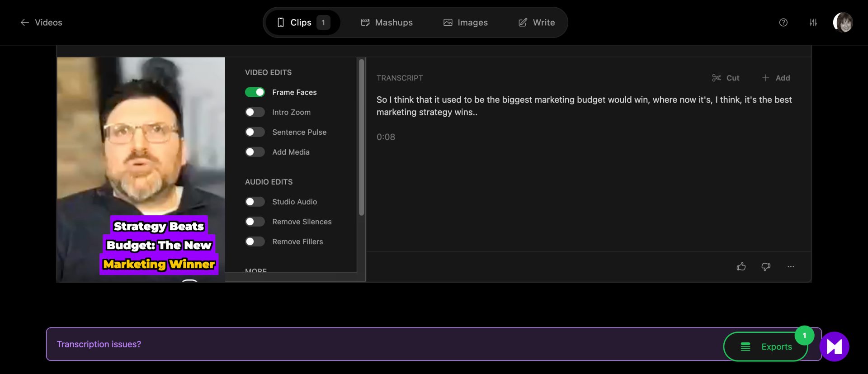Click the transcript text paragraph
The width and height of the screenshot is (868, 374).
pos(584,106)
